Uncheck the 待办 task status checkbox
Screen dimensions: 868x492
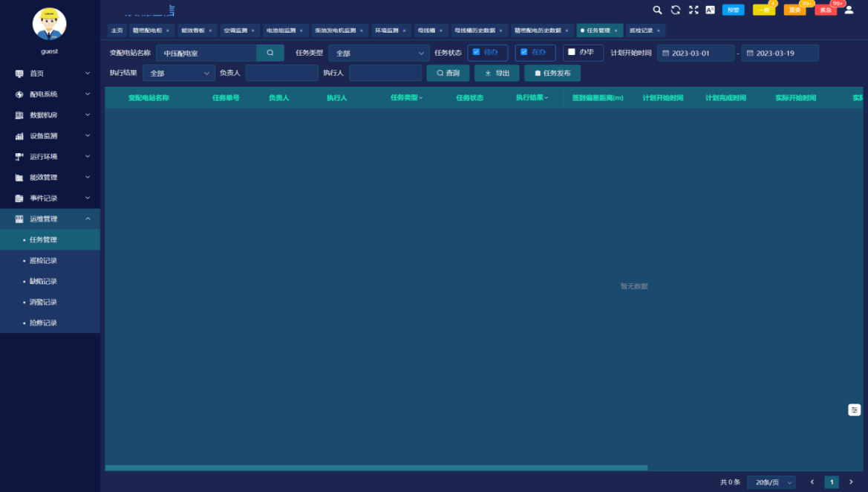click(476, 52)
